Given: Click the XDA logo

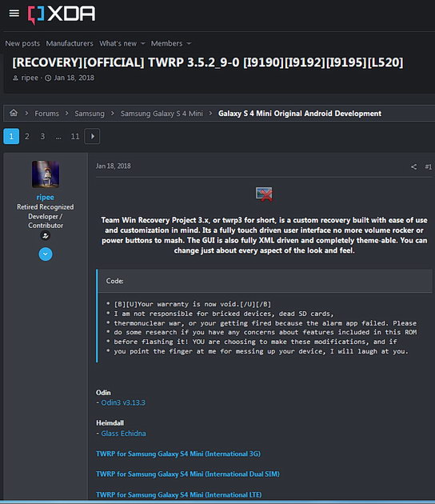Looking at the screenshot, I should pos(62,14).
